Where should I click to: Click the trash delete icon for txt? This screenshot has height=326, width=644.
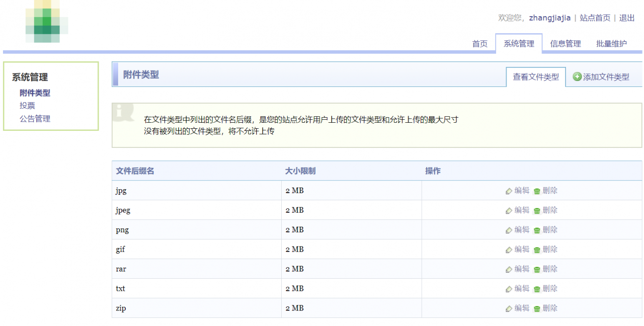click(537, 289)
